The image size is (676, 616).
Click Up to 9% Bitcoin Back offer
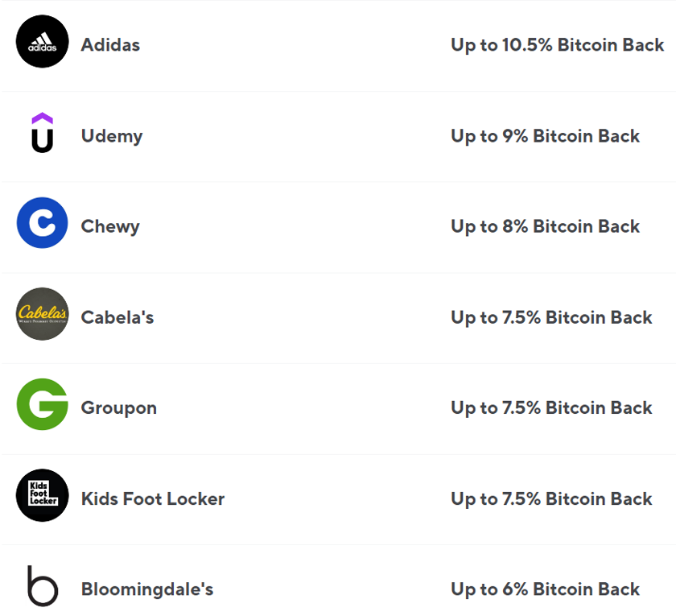click(546, 136)
